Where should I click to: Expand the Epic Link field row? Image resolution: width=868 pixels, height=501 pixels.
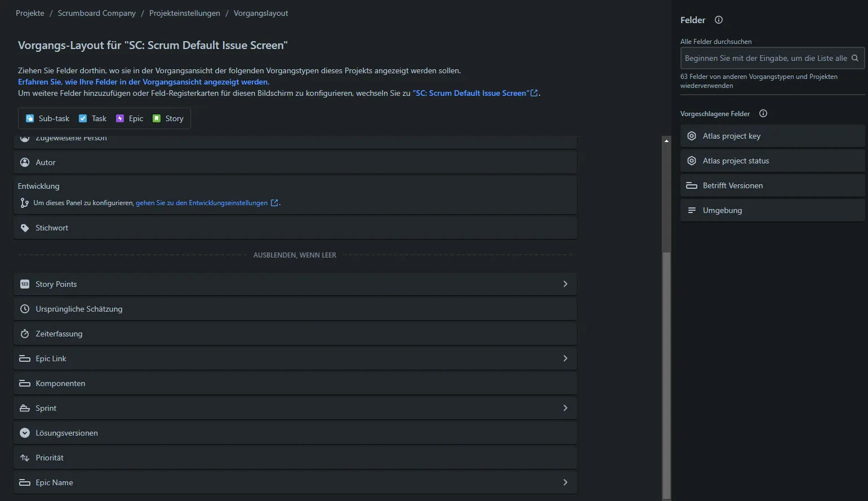coord(566,358)
